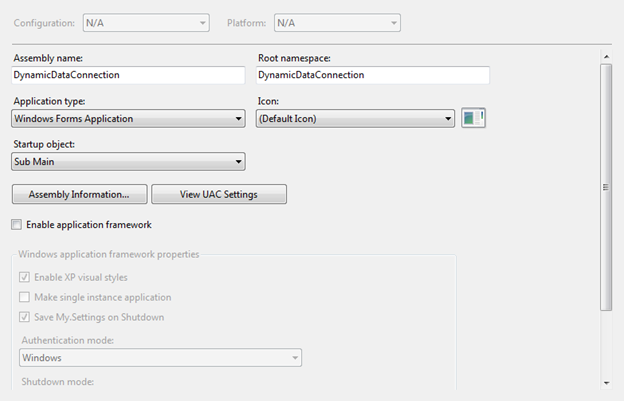The width and height of the screenshot is (624, 401).
Task: Click the Application type dropdown arrow
Action: coord(238,119)
